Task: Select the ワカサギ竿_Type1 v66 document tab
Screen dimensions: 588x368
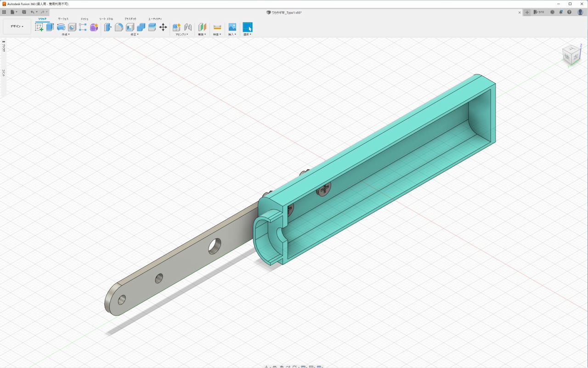Action: (284, 12)
